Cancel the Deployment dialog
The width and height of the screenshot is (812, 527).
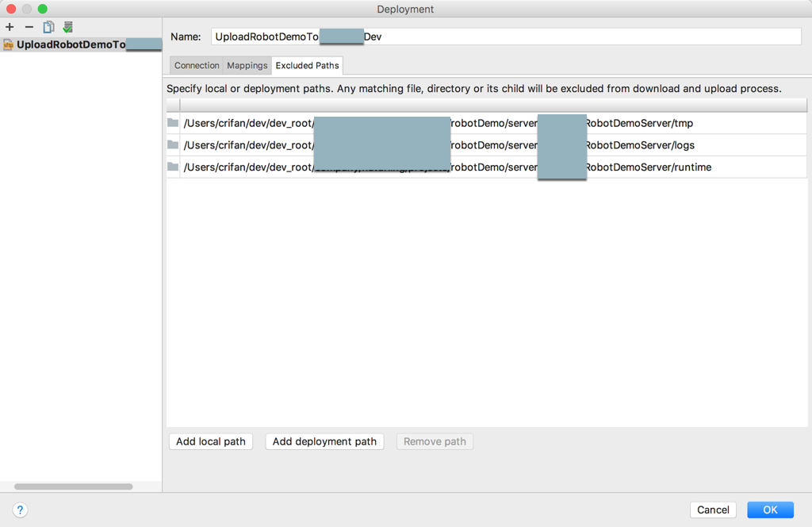[x=713, y=510]
